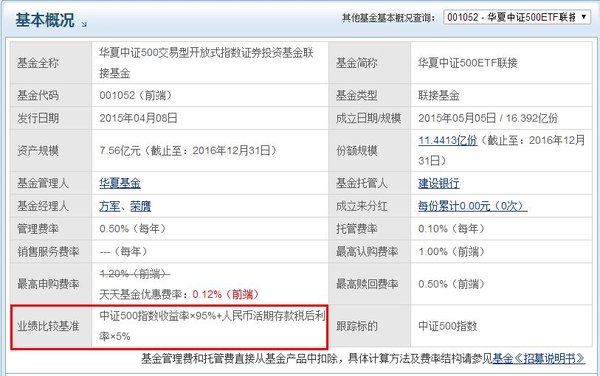Click the 管理费率 value 0.50%（每年）
The height and width of the screenshot is (376, 600).
[x=133, y=229]
